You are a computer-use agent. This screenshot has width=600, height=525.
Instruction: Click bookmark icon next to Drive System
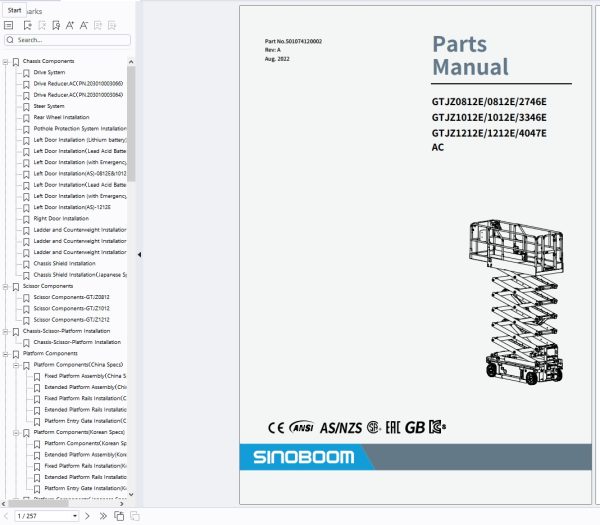pyautogui.click(x=26, y=73)
